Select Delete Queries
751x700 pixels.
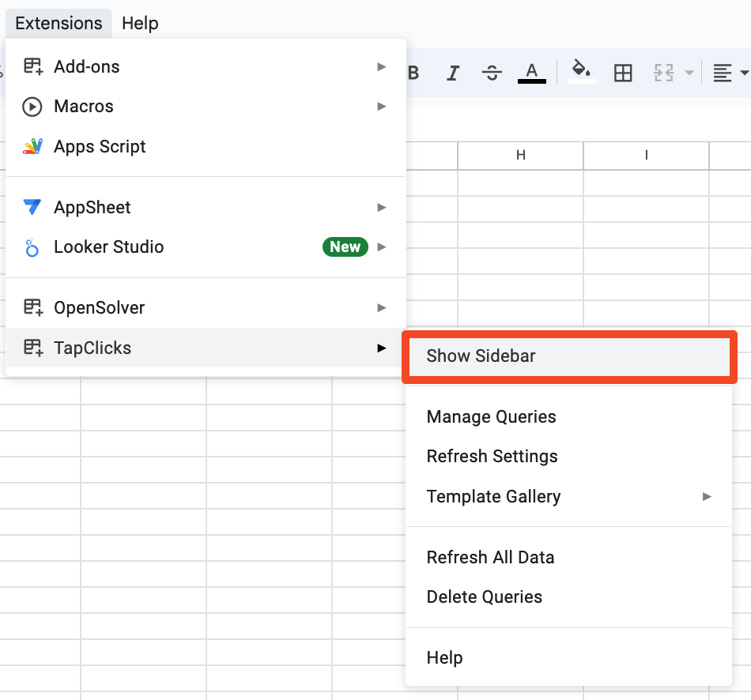coord(569,597)
